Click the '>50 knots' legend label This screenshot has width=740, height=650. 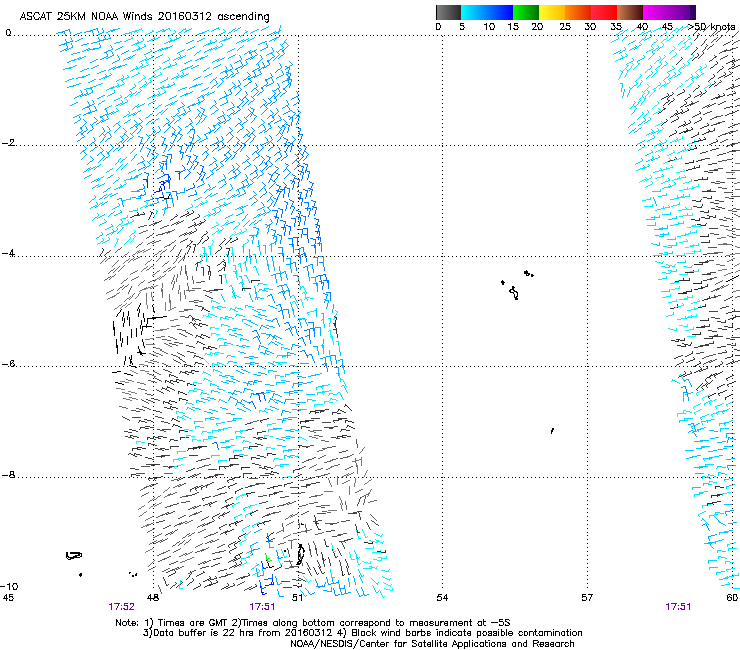tap(712, 27)
